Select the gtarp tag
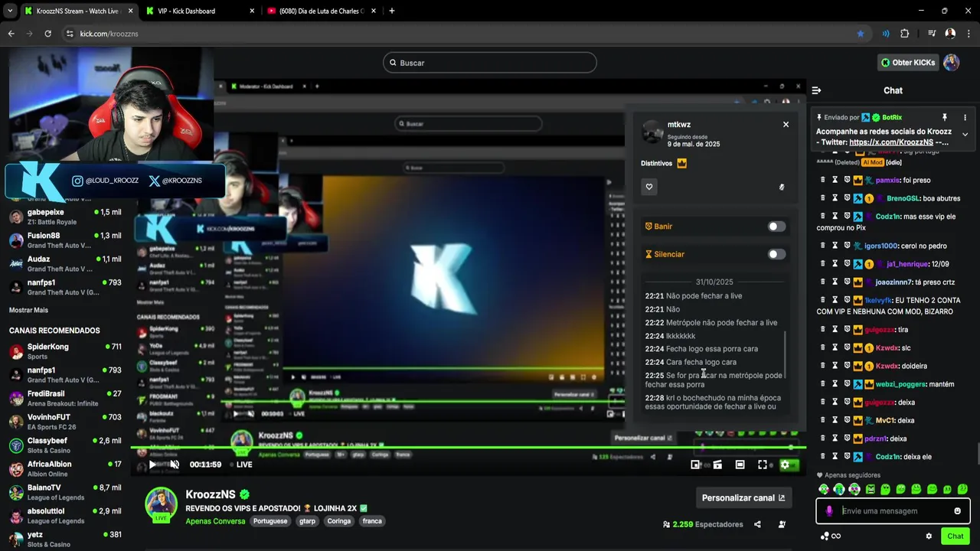This screenshot has height=551, width=980. point(307,521)
